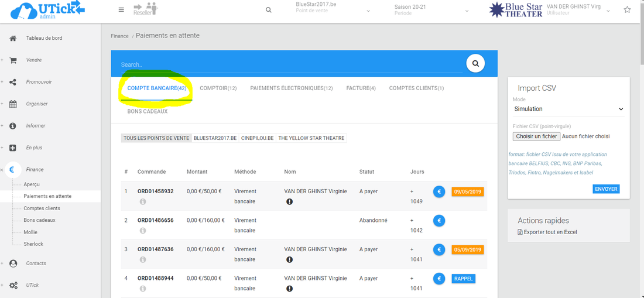Click Exporter tout en Excel link
Screen dimensions: 644x298
[550, 232]
